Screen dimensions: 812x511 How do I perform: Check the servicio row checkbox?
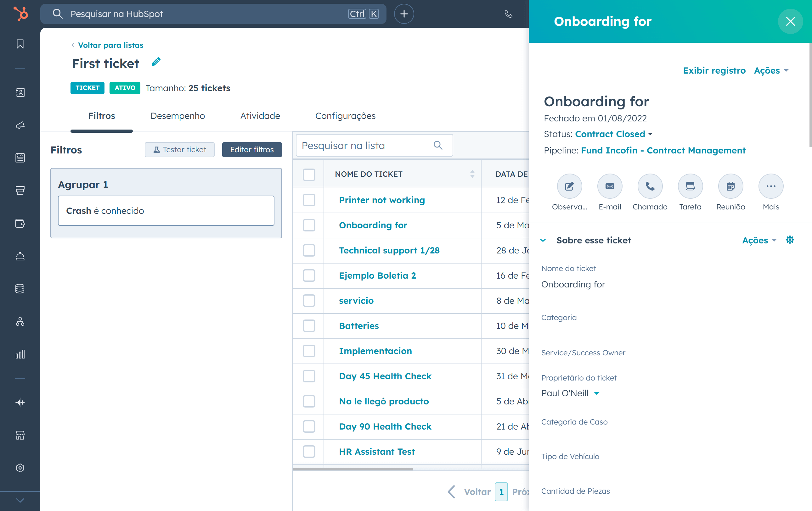tap(309, 301)
